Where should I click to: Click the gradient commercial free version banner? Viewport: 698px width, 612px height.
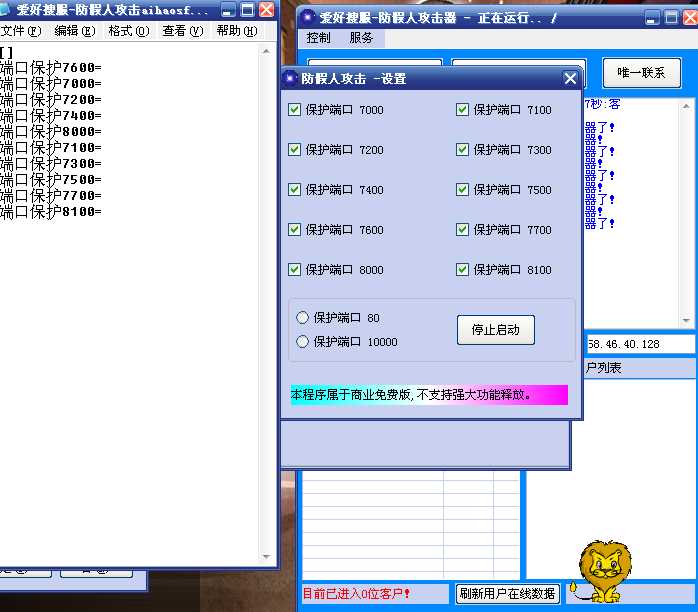(428, 395)
